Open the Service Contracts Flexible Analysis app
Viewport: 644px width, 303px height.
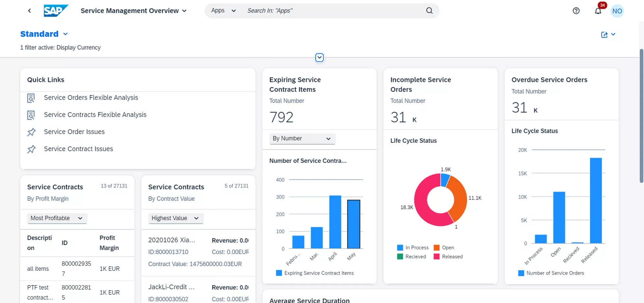pos(95,115)
